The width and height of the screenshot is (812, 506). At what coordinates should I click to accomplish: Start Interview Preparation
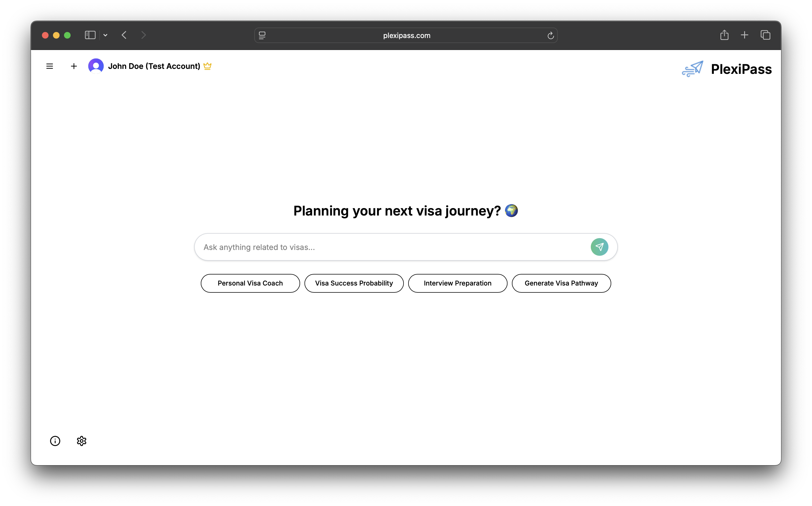pyautogui.click(x=457, y=283)
